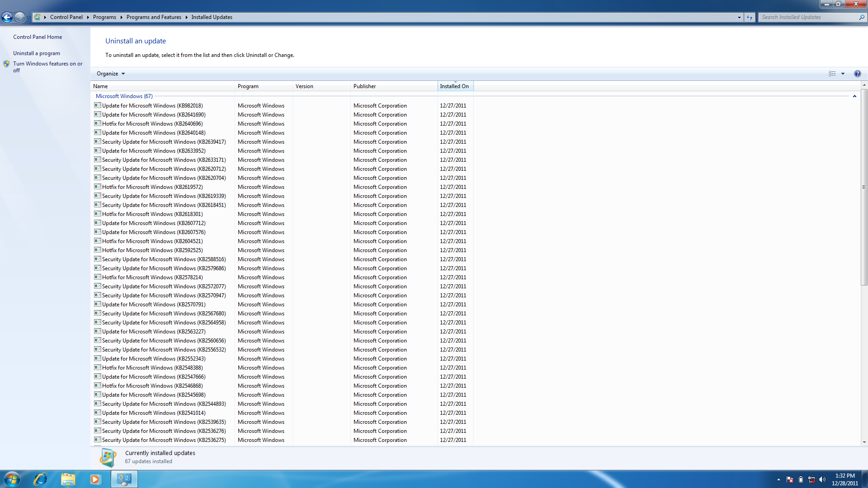The width and height of the screenshot is (868, 488).
Task: Open Windows Explorer folder taskbar icon
Action: click(x=68, y=479)
